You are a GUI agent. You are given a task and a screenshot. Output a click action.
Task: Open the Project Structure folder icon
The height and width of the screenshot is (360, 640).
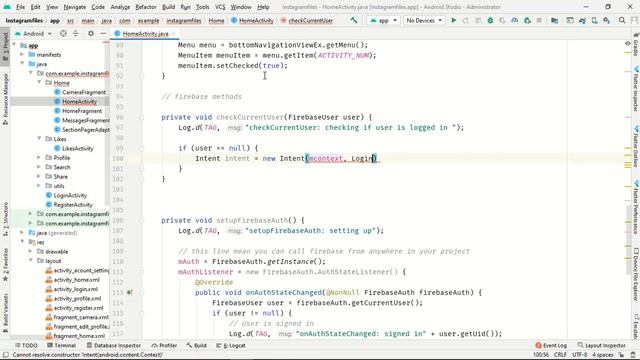pos(554,20)
